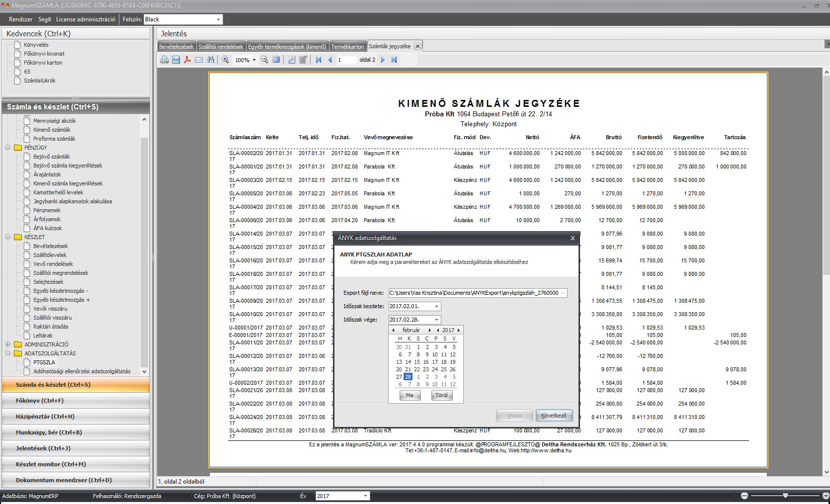This screenshot has height=504, width=830.
Task: Collapse the PÉNZÜGY tree folder
Action: pos(8,148)
